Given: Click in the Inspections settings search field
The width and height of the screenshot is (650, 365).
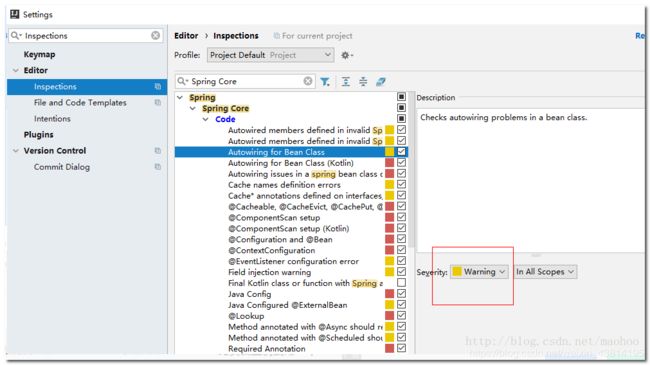Looking at the screenshot, I should (x=87, y=36).
